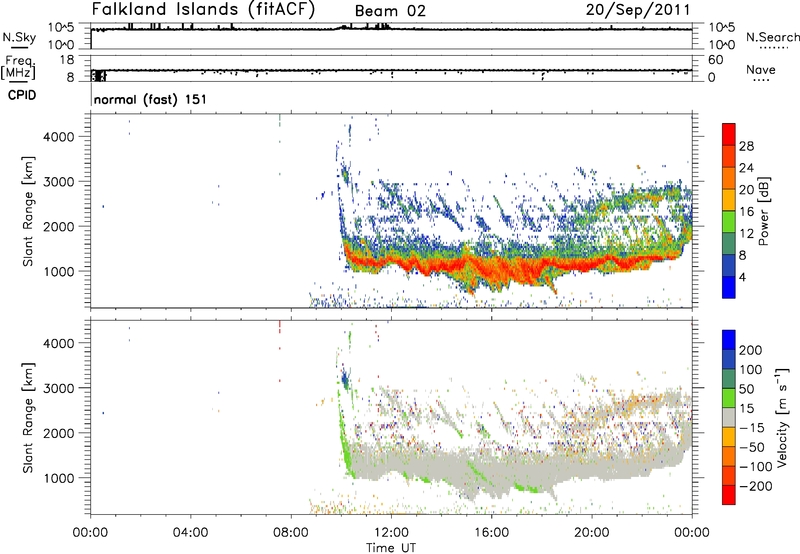Viewport: 800px width, 554px height.
Task: Select the '18' frequency tick label
Action: coord(67,60)
